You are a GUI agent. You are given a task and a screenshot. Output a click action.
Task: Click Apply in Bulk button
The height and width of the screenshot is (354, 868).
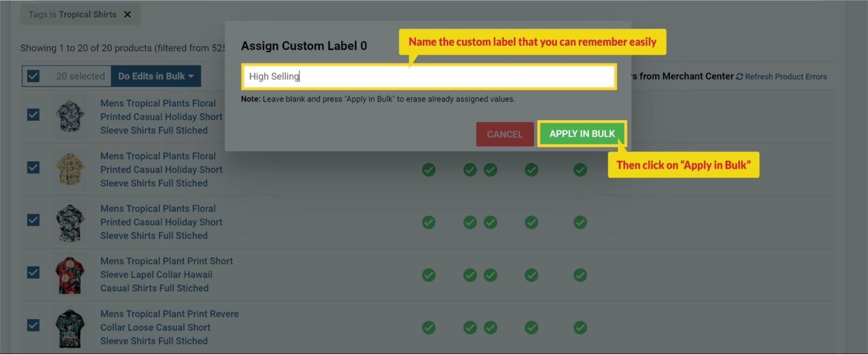[582, 134]
